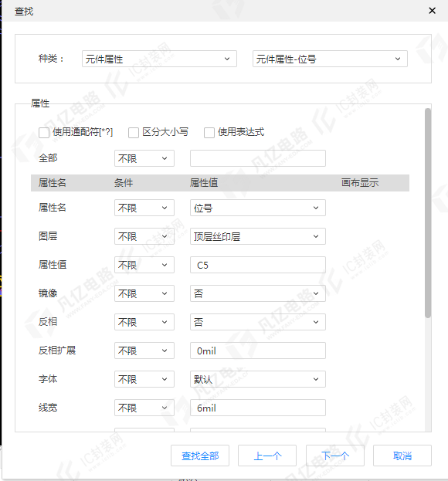
Task: Open 镜像 row condition dropdown
Action: pos(144,293)
